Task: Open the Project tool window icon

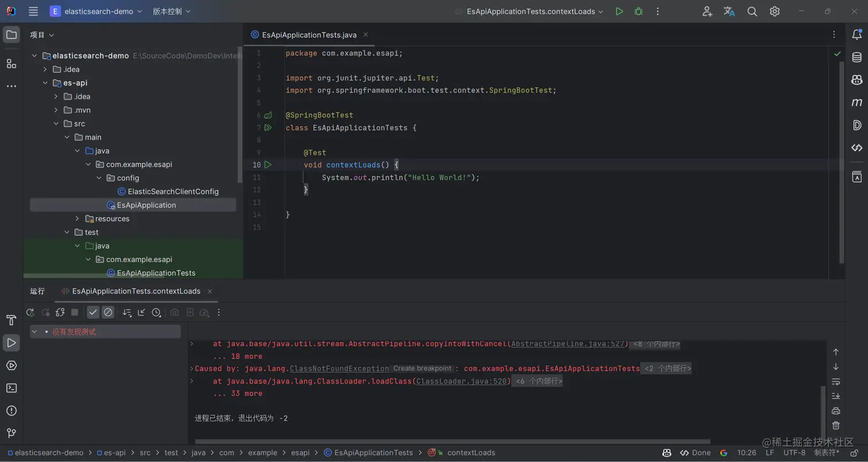Action: 11,35
